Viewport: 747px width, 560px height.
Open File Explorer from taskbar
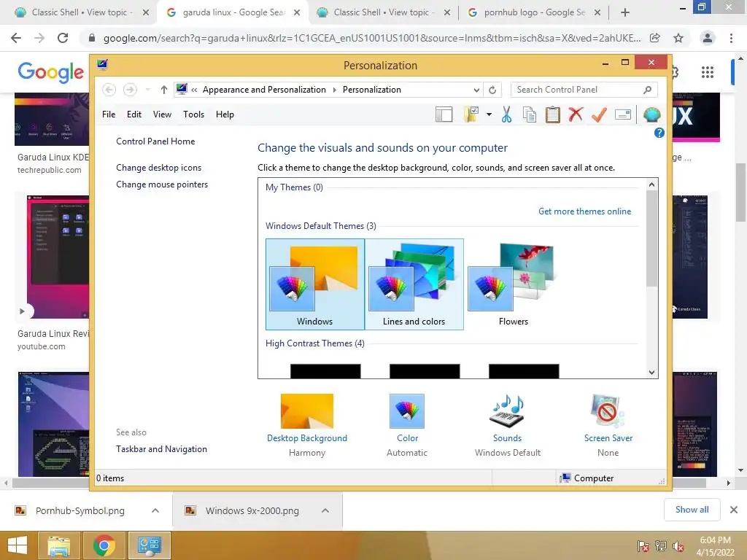58,545
